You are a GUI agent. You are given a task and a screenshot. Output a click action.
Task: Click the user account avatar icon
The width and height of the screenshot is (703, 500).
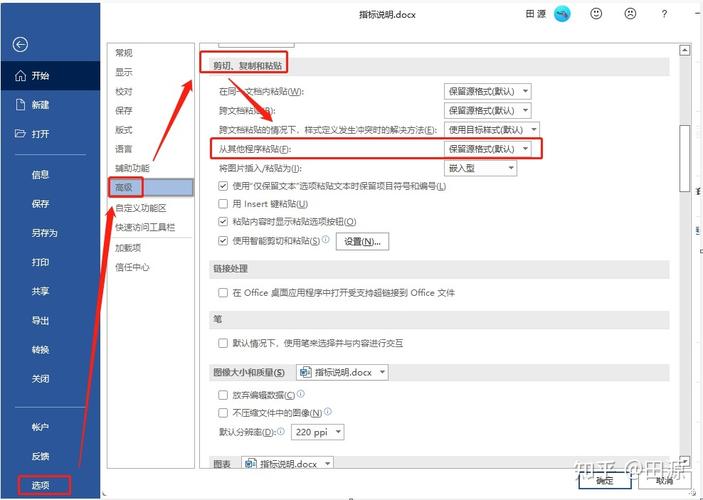[562, 14]
